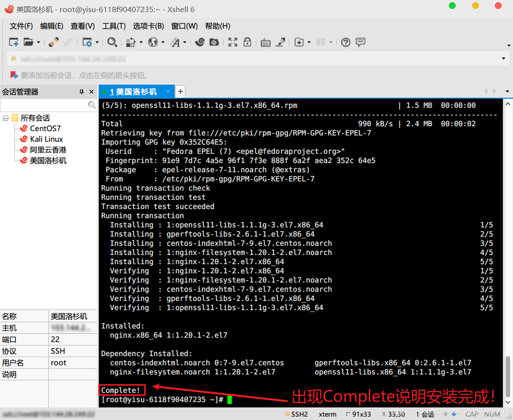Click the color scheme toolbar icon
This screenshot has height=420, width=513.
click(131, 42)
